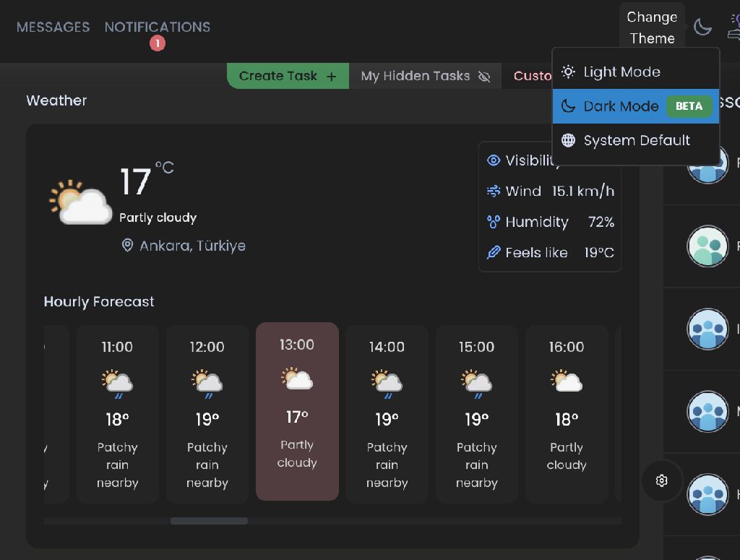Click the hourly forecast horizontal scrollbar thumb
This screenshot has height=560, width=740.
click(x=209, y=521)
